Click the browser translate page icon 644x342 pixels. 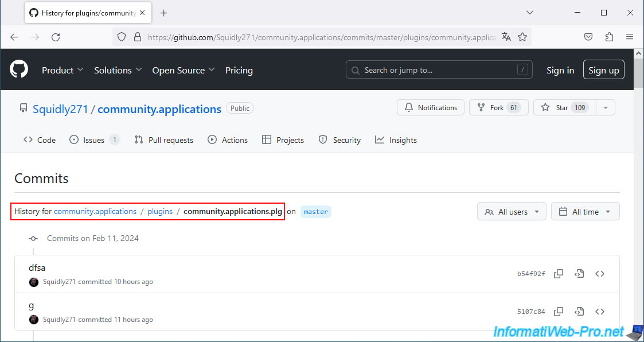506,37
